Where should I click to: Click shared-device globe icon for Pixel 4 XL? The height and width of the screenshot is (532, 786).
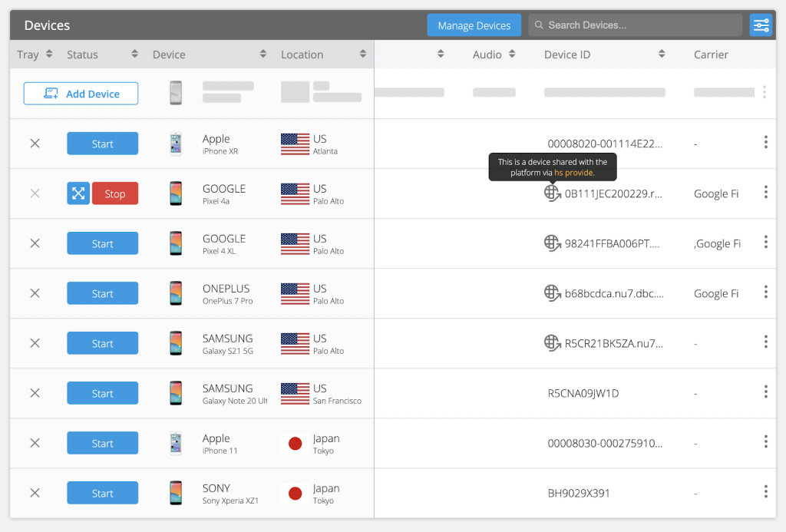pos(553,243)
